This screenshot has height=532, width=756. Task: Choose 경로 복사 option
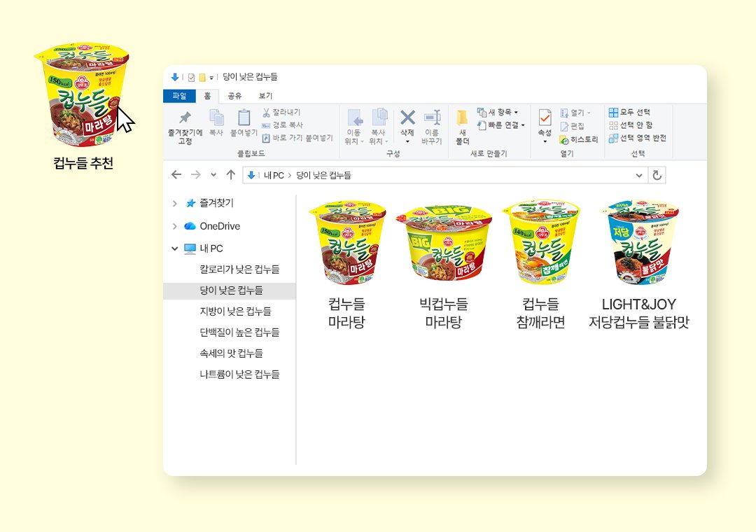[x=283, y=125]
